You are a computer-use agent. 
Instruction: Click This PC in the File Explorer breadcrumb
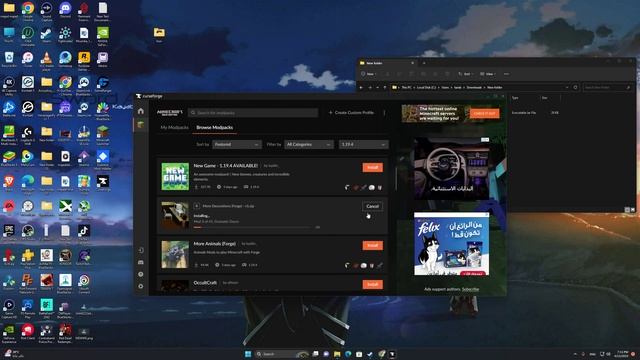[x=407, y=87]
